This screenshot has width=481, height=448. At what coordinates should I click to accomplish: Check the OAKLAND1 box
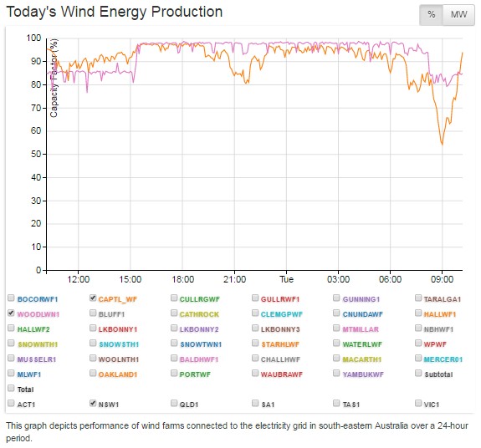click(93, 373)
